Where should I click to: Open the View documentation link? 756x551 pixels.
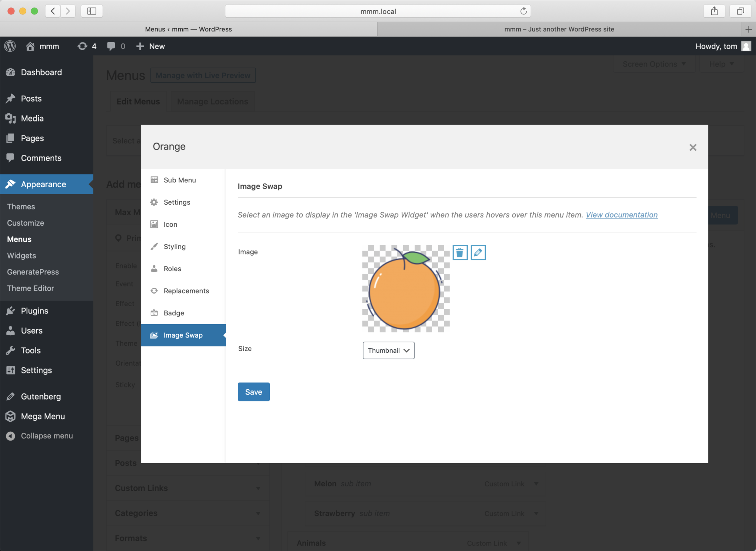(622, 215)
